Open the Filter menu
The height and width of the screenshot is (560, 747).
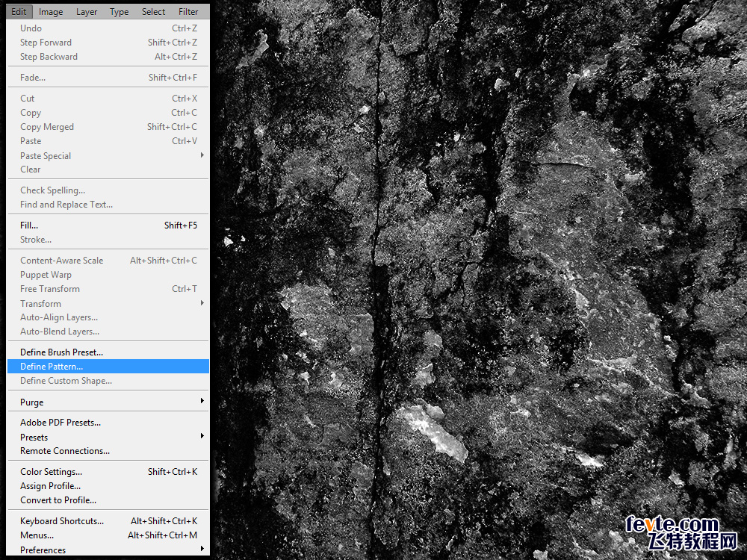(x=188, y=12)
